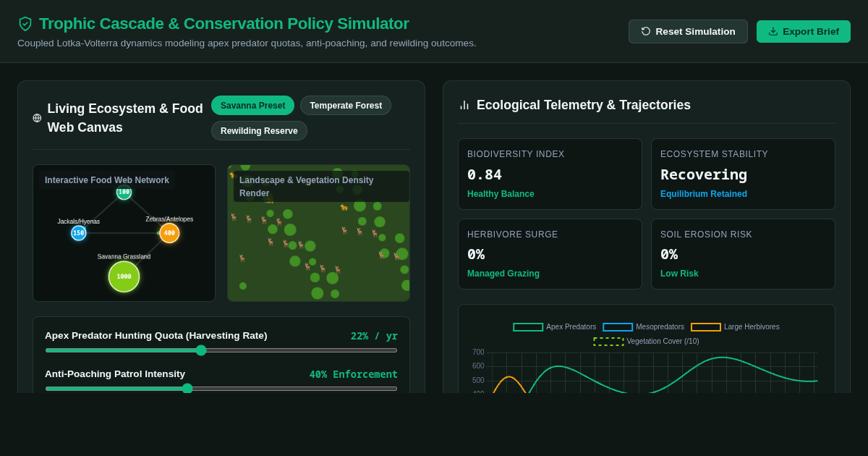
Task: Click the 40% Enforcement value
Action: [354, 374]
